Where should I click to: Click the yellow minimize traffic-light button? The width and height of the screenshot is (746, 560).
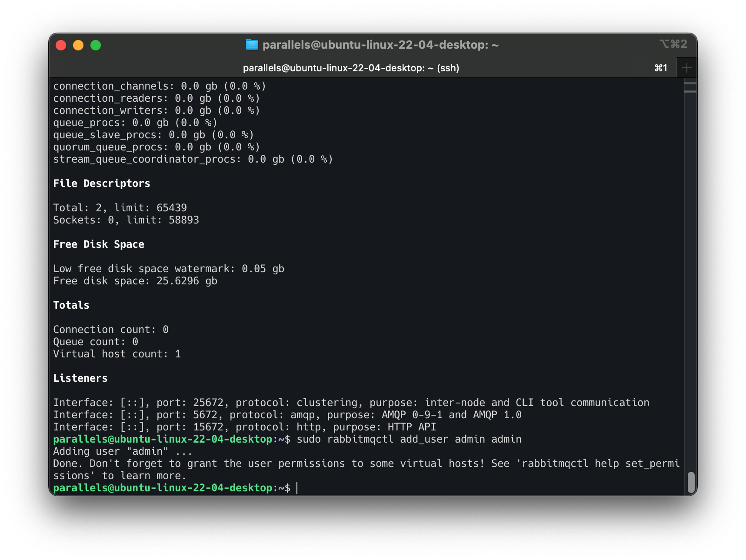(x=78, y=45)
